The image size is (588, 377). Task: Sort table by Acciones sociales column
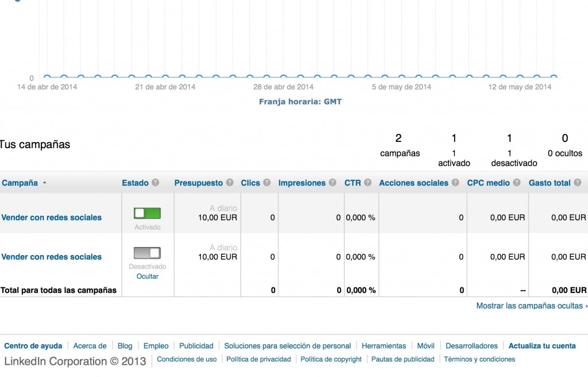[413, 183]
